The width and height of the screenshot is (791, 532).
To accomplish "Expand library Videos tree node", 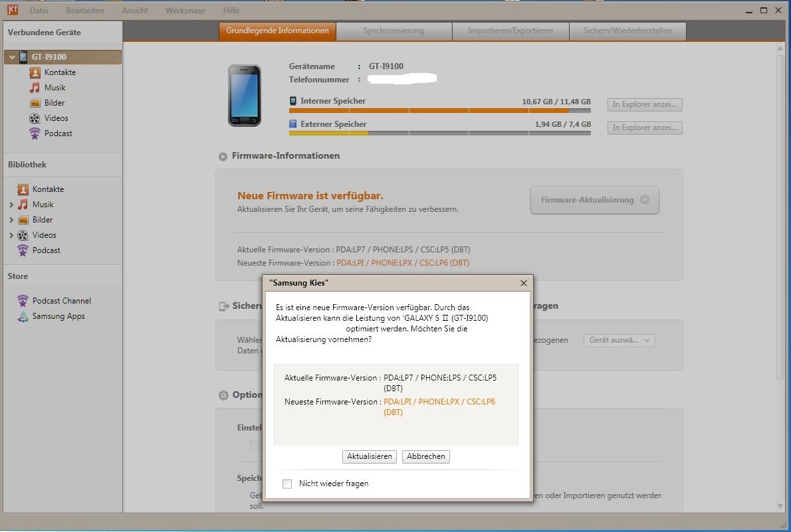I will coord(11,235).
